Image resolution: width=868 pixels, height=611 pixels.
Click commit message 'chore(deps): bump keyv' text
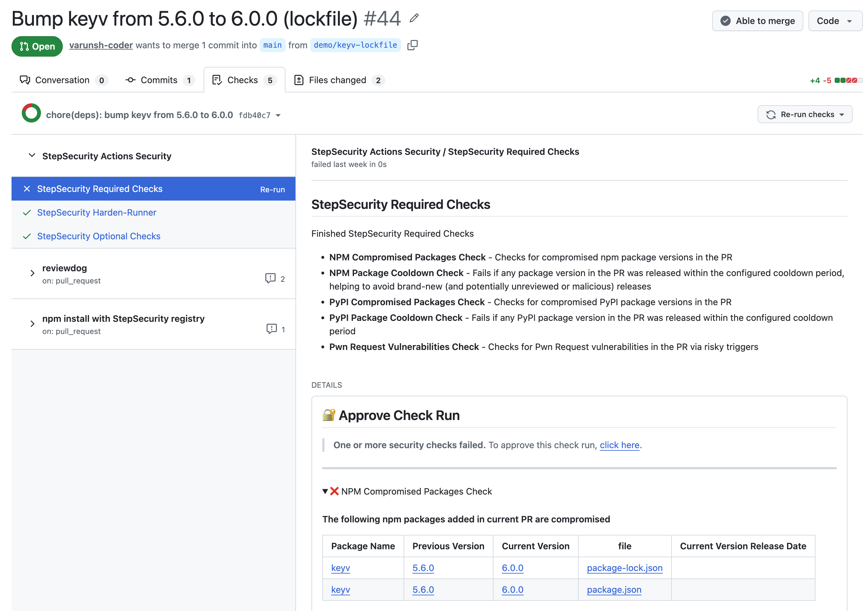140,115
